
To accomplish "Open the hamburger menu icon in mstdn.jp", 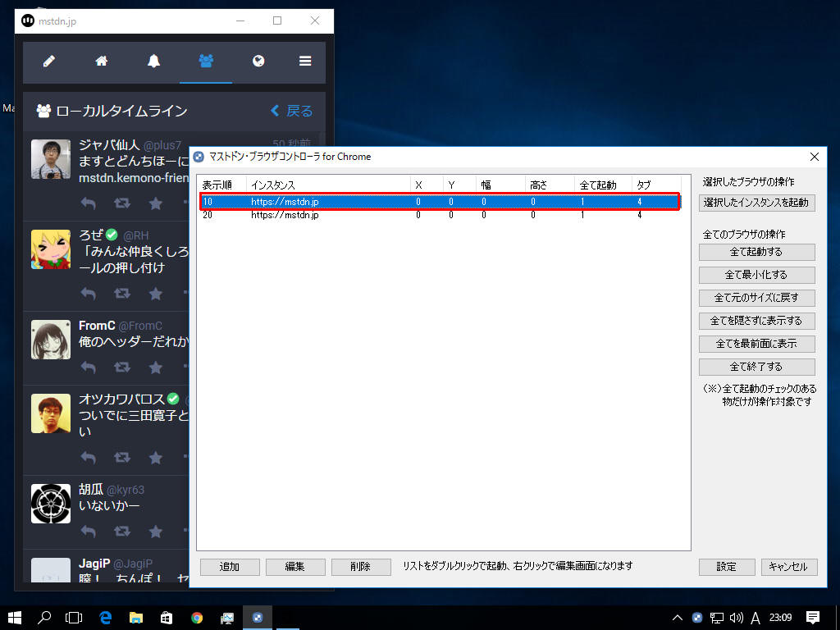I will click(305, 61).
